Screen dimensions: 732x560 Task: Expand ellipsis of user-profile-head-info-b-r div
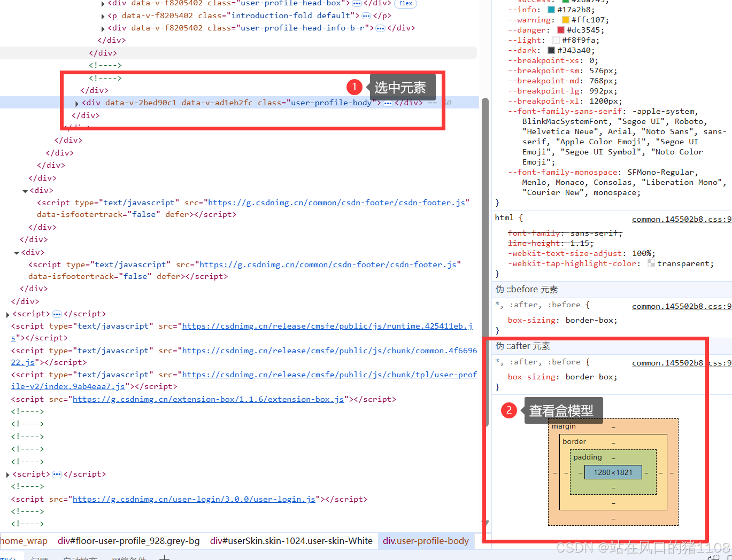(380, 28)
